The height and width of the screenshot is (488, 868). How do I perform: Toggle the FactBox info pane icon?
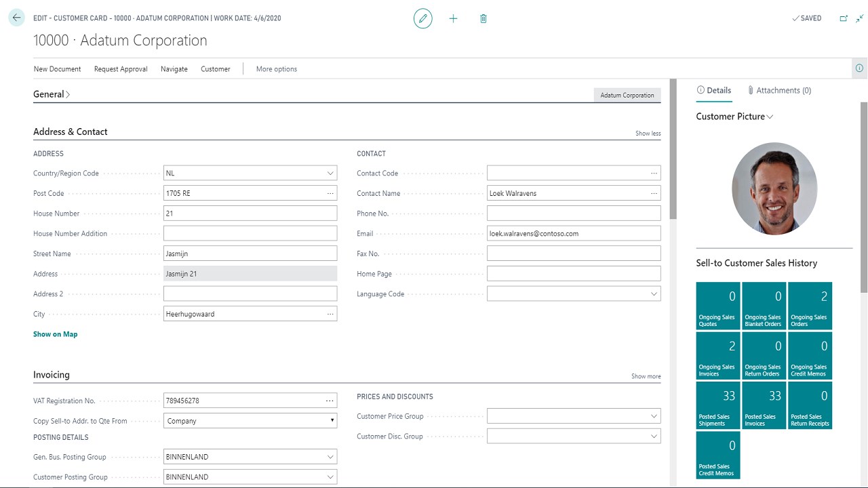[859, 68]
